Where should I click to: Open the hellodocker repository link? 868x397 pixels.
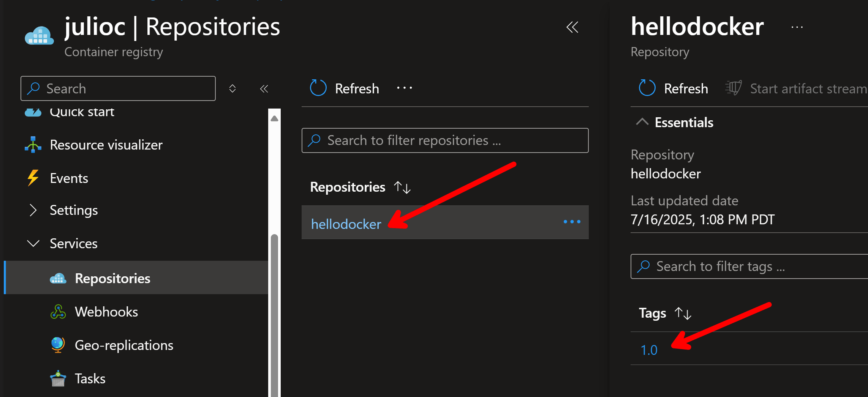(x=346, y=224)
